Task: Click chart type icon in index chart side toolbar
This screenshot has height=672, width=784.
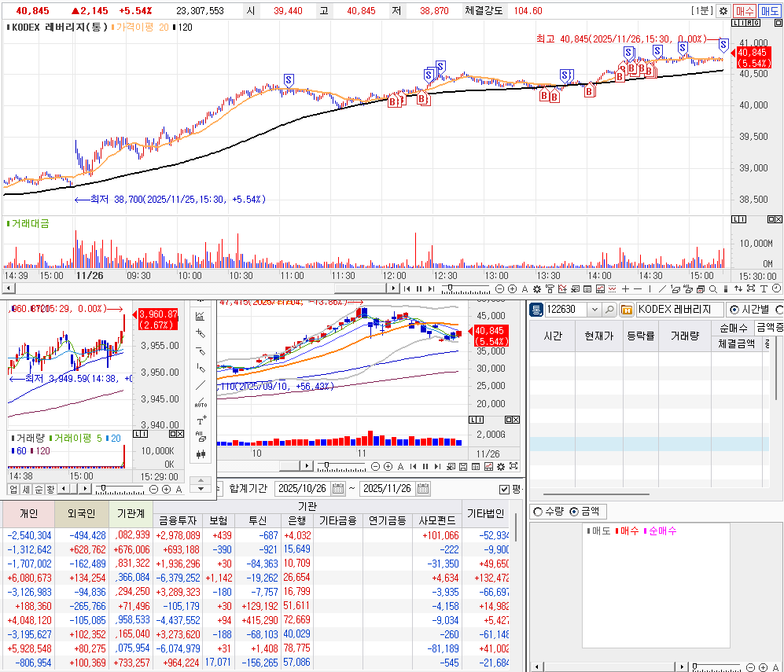Action: pos(201,316)
